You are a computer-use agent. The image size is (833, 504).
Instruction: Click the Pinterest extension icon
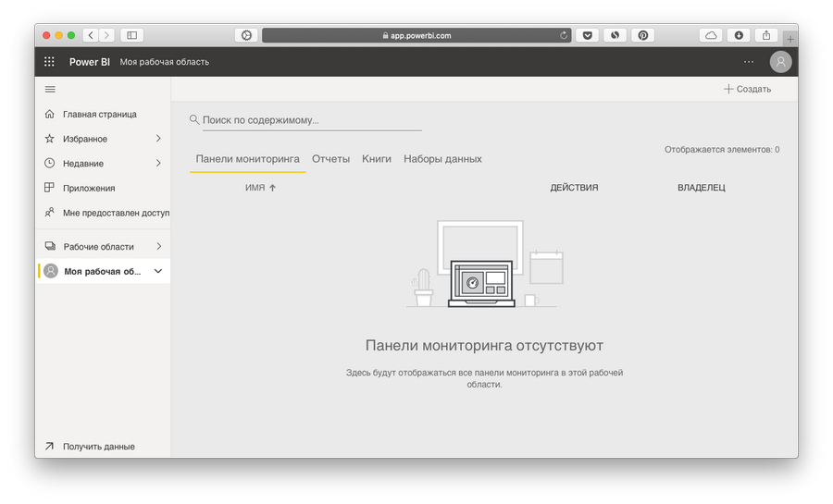pyautogui.click(x=643, y=35)
